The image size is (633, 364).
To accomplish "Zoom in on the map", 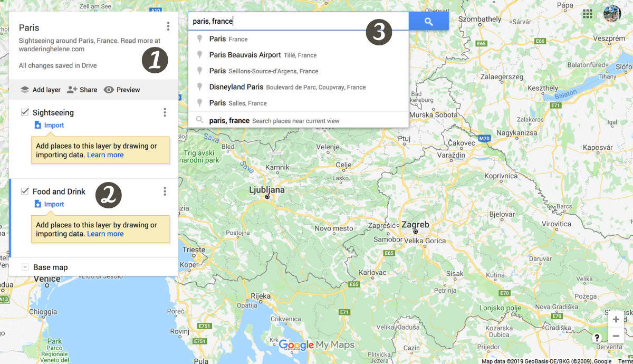I will 616,320.
